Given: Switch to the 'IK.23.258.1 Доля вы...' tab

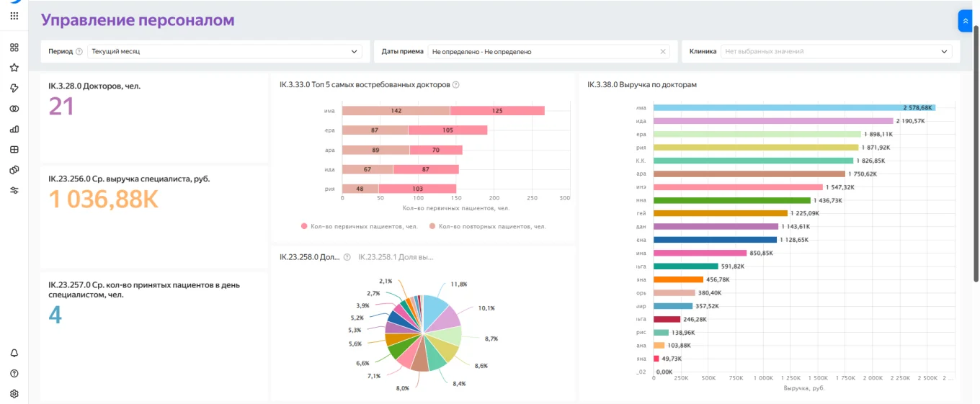Looking at the screenshot, I should point(396,257).
